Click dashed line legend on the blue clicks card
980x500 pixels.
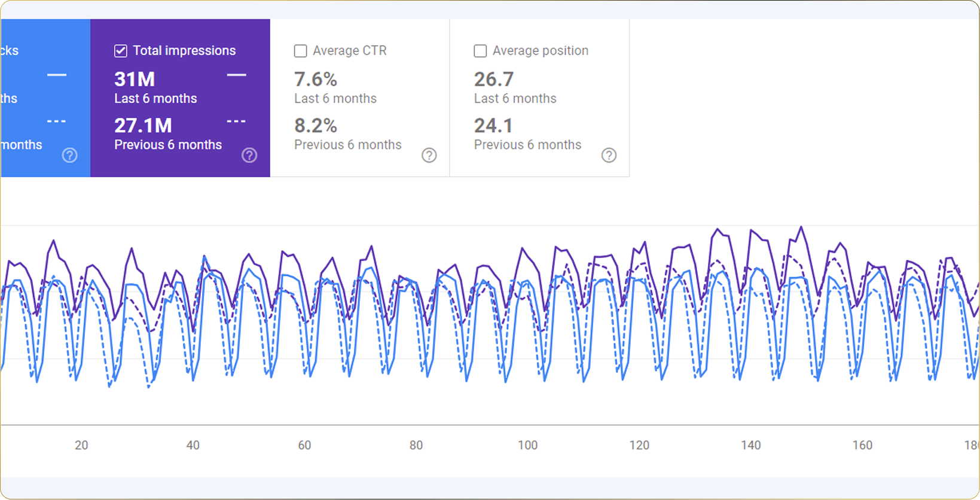57,121
